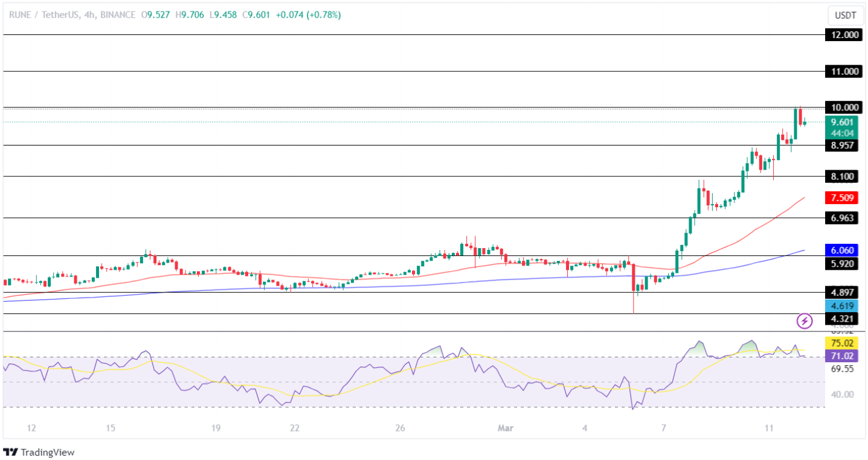The image size is (868, 460).
Task: Select the 12.000 price level label
Action: coord(843,35)
